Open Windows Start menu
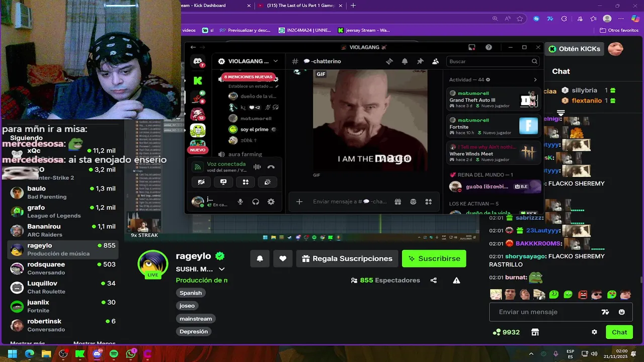This screenshot has height=362, width=644. click(x=13, y=354)
